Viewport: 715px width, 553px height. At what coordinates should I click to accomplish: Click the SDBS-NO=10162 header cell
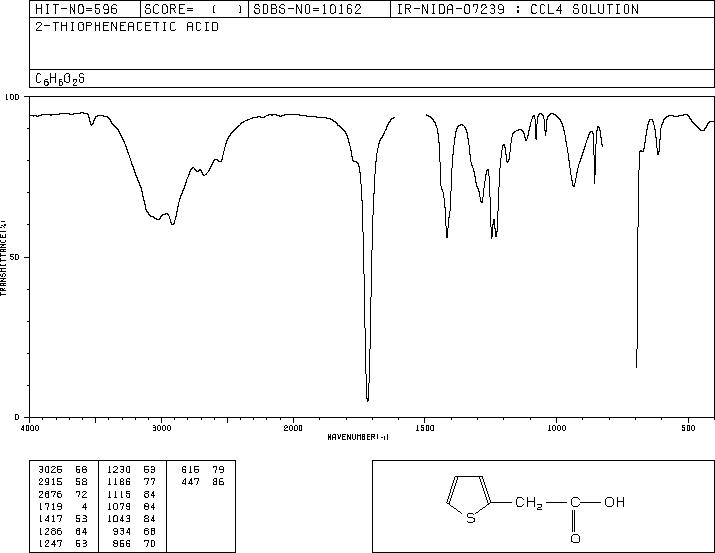319,9
